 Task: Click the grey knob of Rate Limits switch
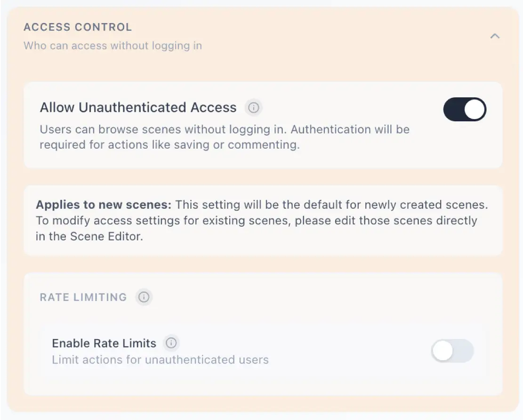pos(443,351)
